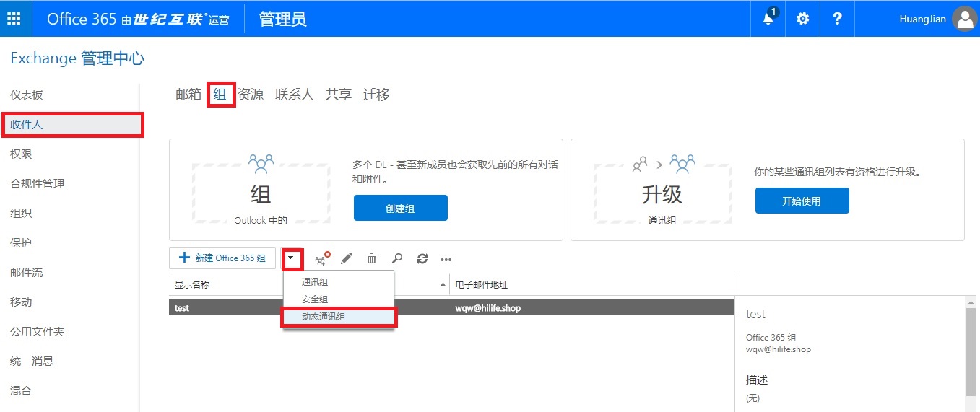Click the 描述 heading in details pane
980x412 pixels.
click(x=757, y=380)
